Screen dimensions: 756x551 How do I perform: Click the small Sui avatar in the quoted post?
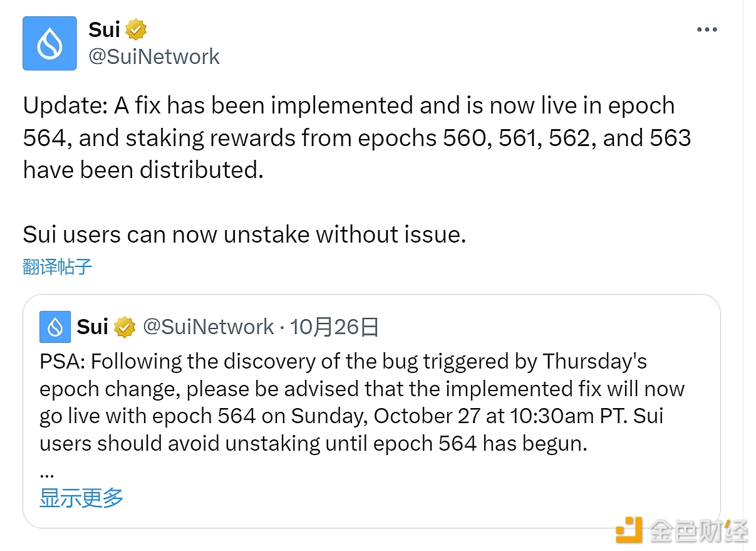click(55, 327)
